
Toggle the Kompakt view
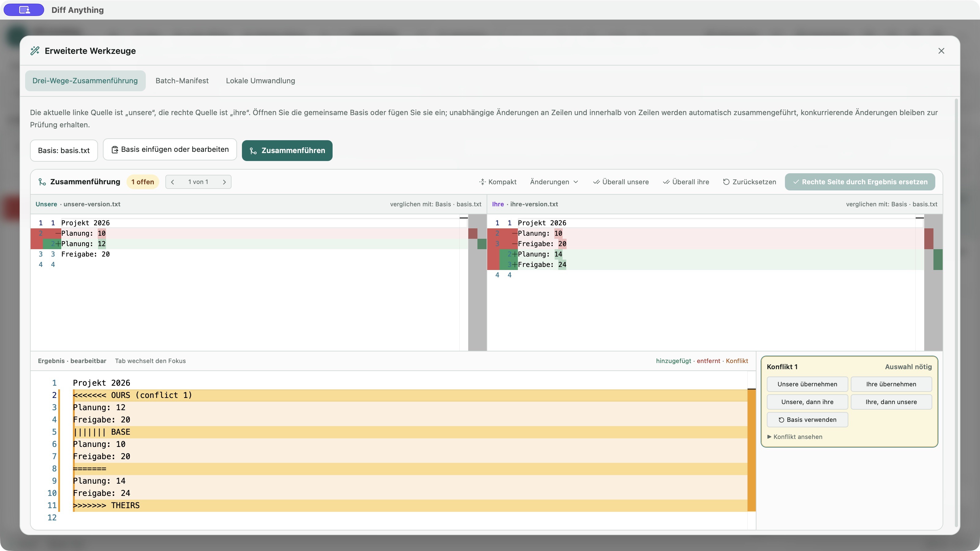(498, 182)
